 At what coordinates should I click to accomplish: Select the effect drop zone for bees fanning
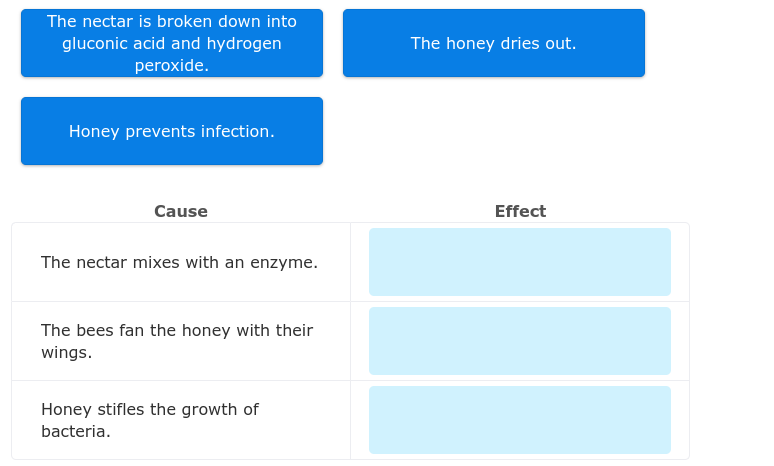click(519, 341)
